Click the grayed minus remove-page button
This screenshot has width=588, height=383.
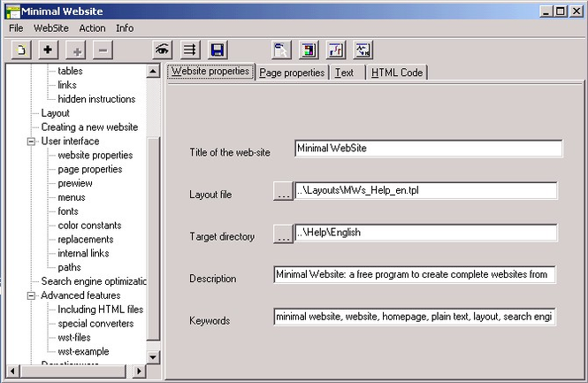(x=103, y=50)
